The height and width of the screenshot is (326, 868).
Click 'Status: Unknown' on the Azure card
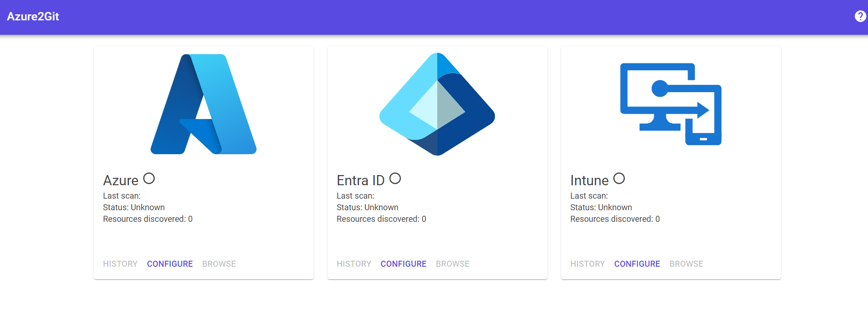pos(134,207)
